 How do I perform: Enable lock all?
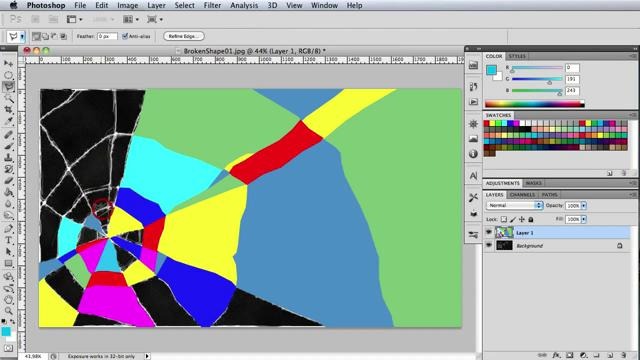531,220
